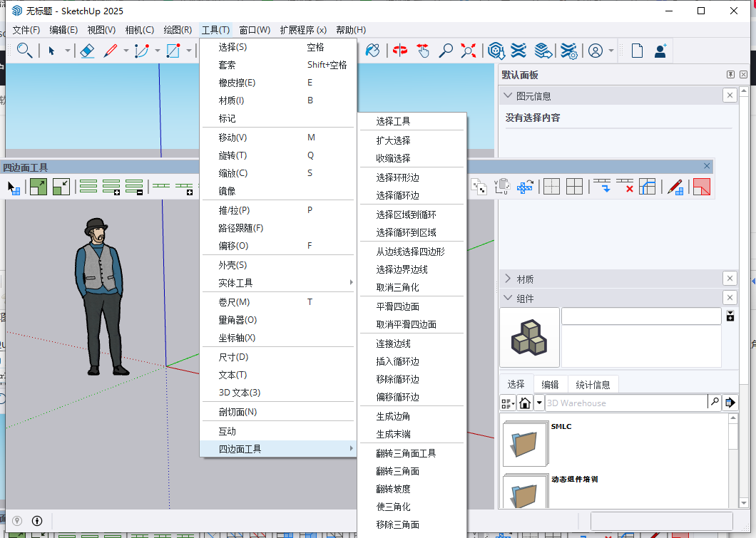The height and width of the screenshot is (538, 756).
Task: Click the Search magnifier toolbar icon
Action: pos(24,50)
